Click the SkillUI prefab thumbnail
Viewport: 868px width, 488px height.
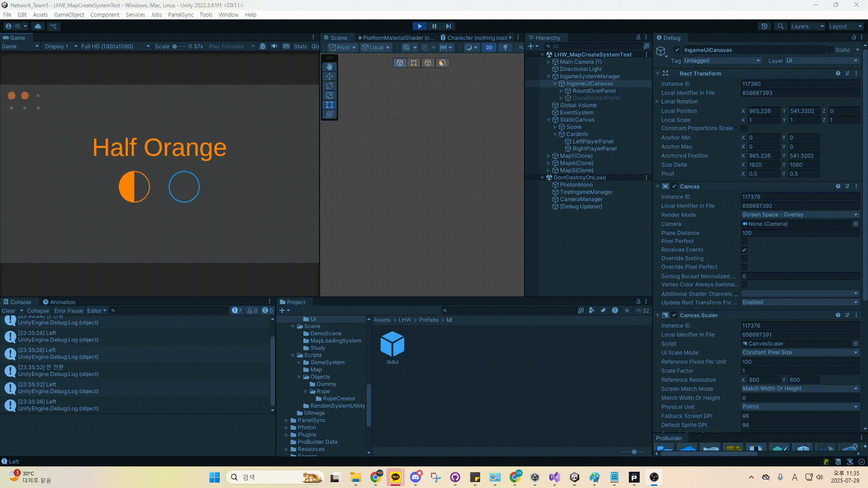point(392,344)
